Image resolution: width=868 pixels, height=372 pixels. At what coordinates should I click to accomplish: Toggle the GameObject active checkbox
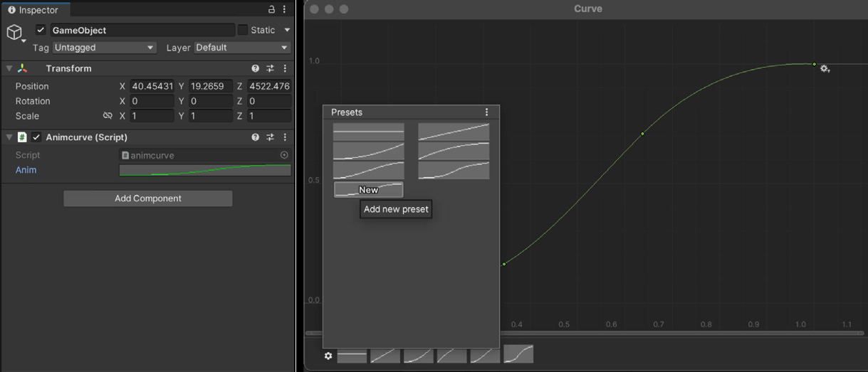click(x=41, y=30)
